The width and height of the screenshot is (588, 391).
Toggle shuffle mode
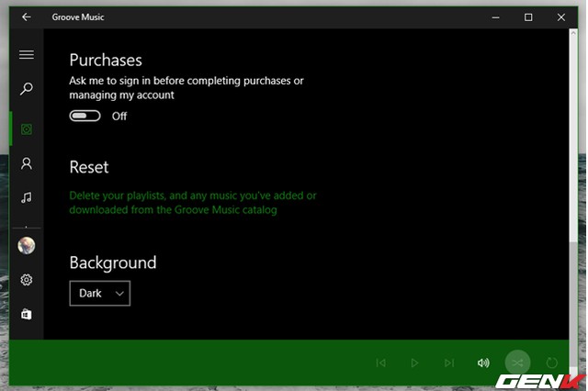coord(517,363)
